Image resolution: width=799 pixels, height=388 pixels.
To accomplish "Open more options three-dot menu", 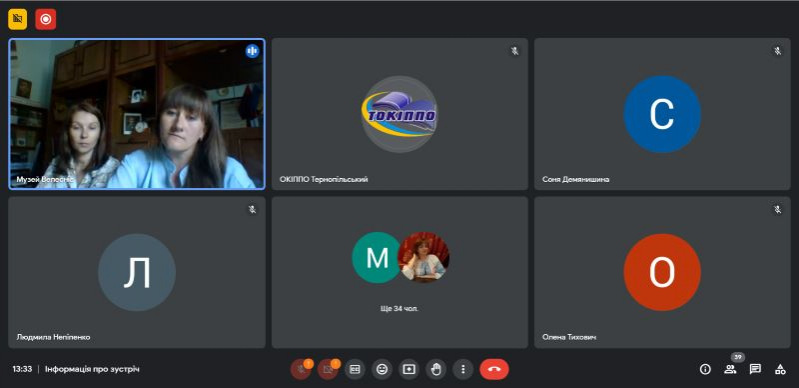I will [x=463, y=369].
